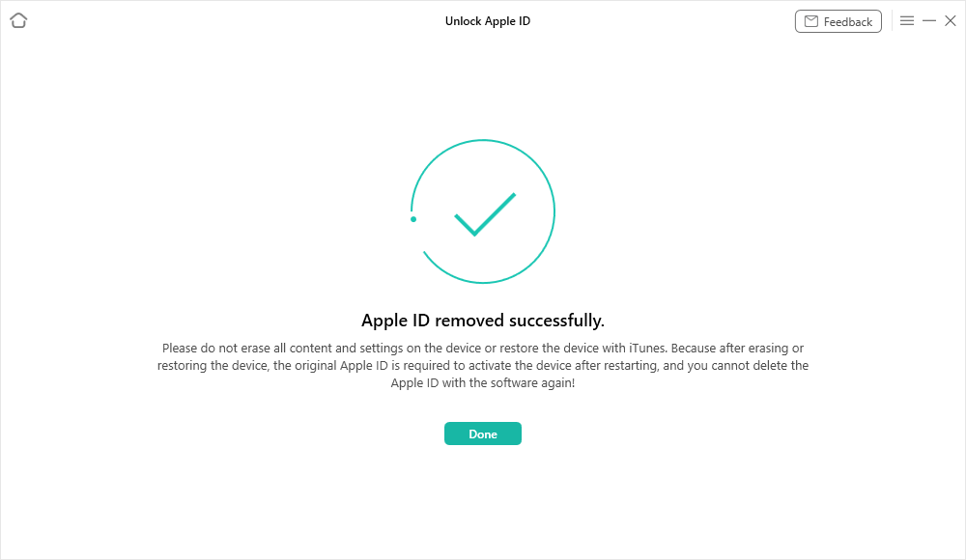This screenshot has width=966, height=560.
Task: Open the Feedback form
Action: (838, 20)
